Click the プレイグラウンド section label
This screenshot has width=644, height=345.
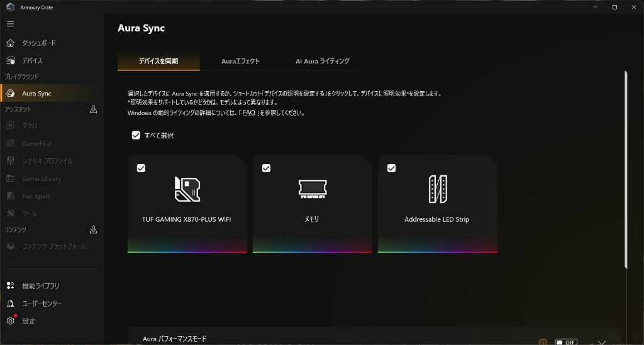point(21,77)
